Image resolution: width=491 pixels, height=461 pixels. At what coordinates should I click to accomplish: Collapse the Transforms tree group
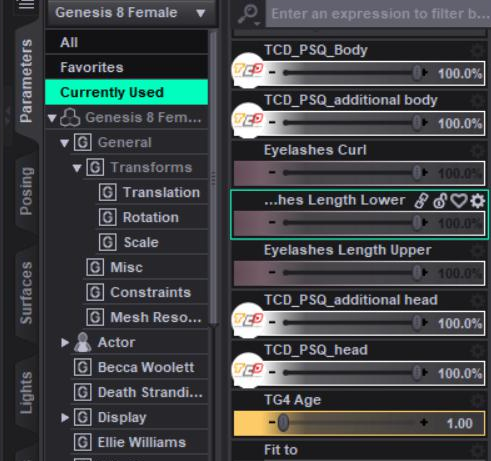tap(77, 168)
